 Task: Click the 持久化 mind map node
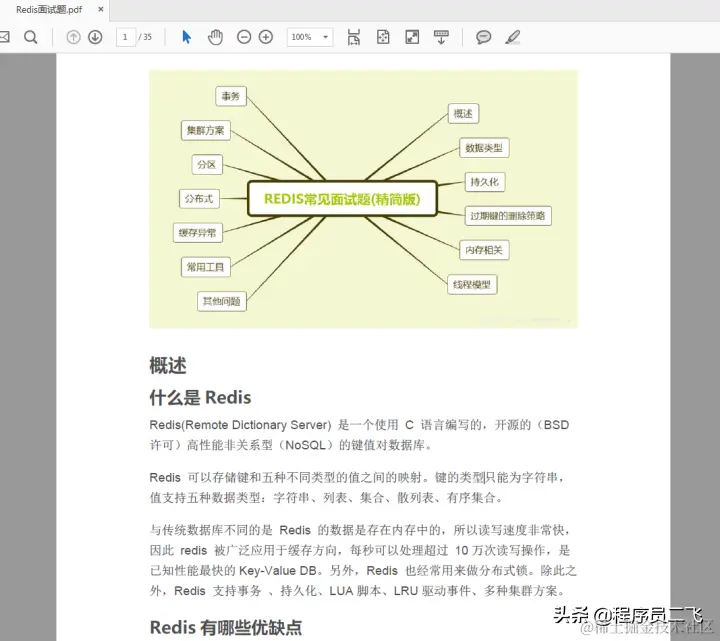coord(485,182)
